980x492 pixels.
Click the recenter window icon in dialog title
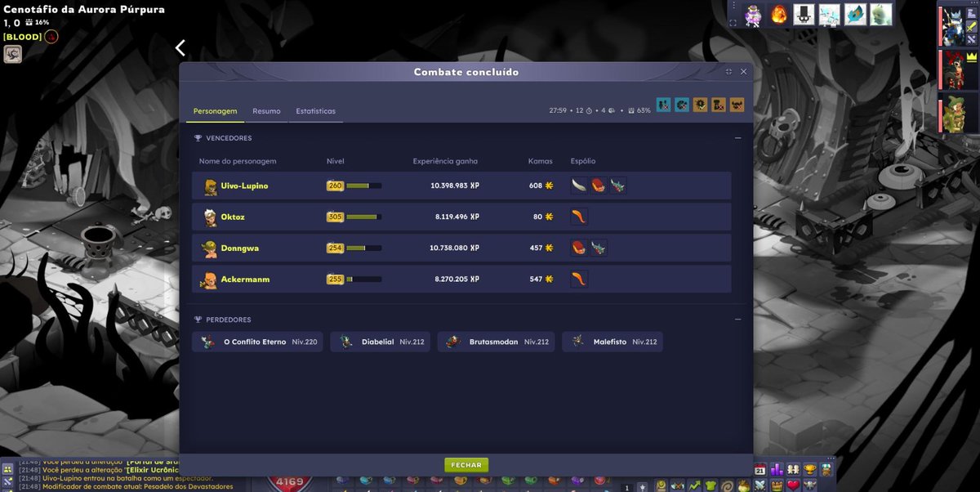(x=729, y=72)
